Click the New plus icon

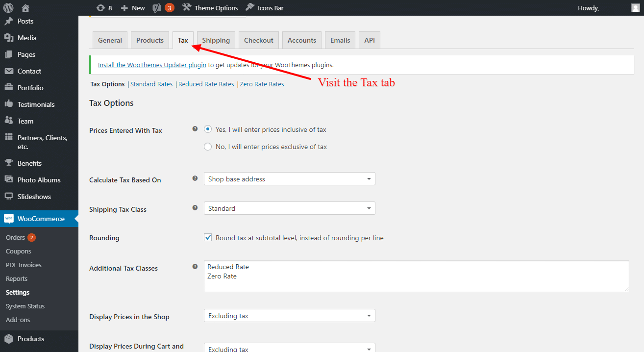(124, 8)
